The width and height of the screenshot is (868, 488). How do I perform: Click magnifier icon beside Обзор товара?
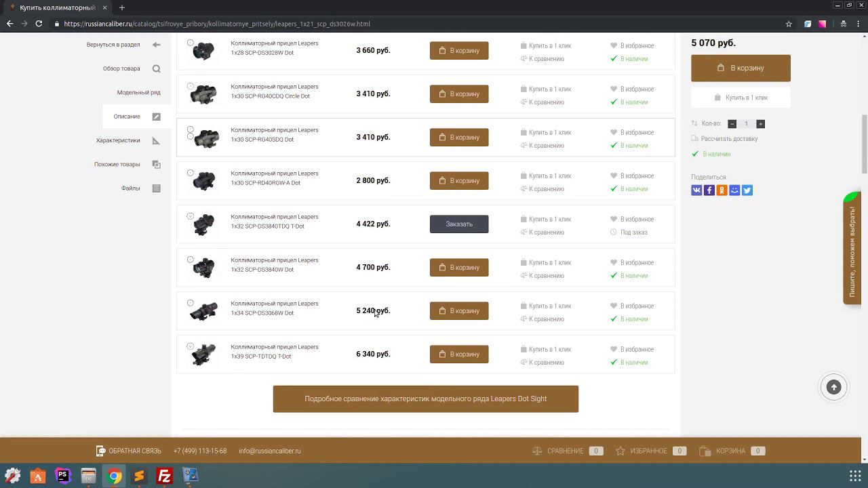(157, 68)
